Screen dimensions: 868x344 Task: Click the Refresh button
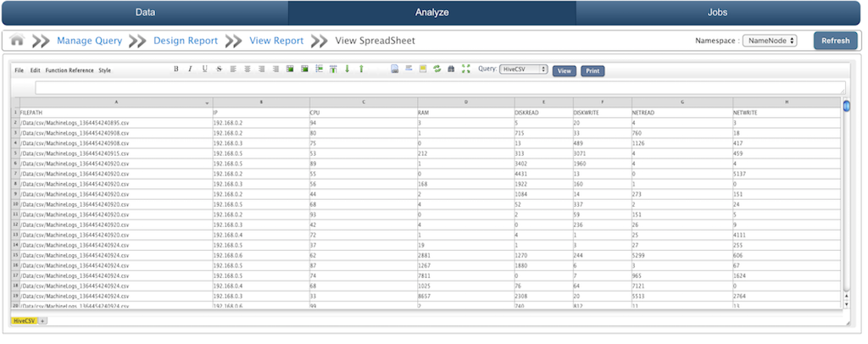tap(835, 41)
